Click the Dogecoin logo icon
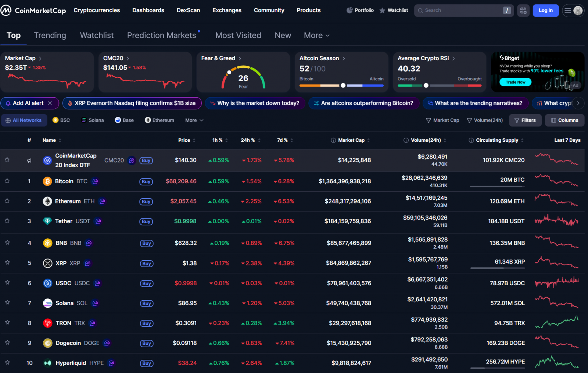The height and width of the screenshot is (373, 588). [x=48, y=343]
